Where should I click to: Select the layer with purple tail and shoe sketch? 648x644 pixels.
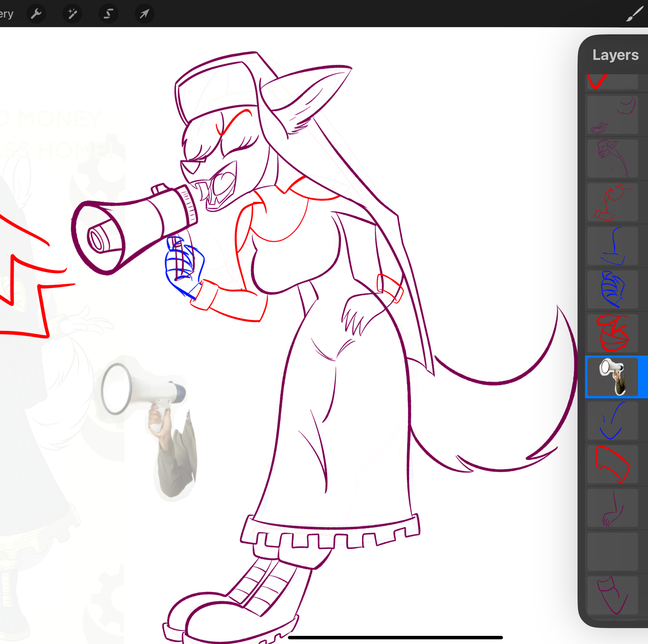[612, 115]
